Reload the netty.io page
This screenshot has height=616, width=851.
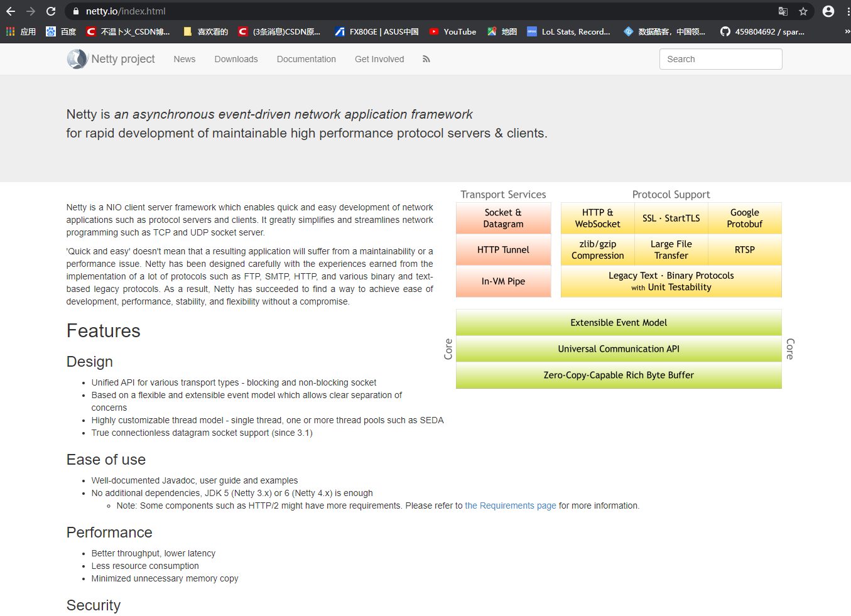coord(51,11)
